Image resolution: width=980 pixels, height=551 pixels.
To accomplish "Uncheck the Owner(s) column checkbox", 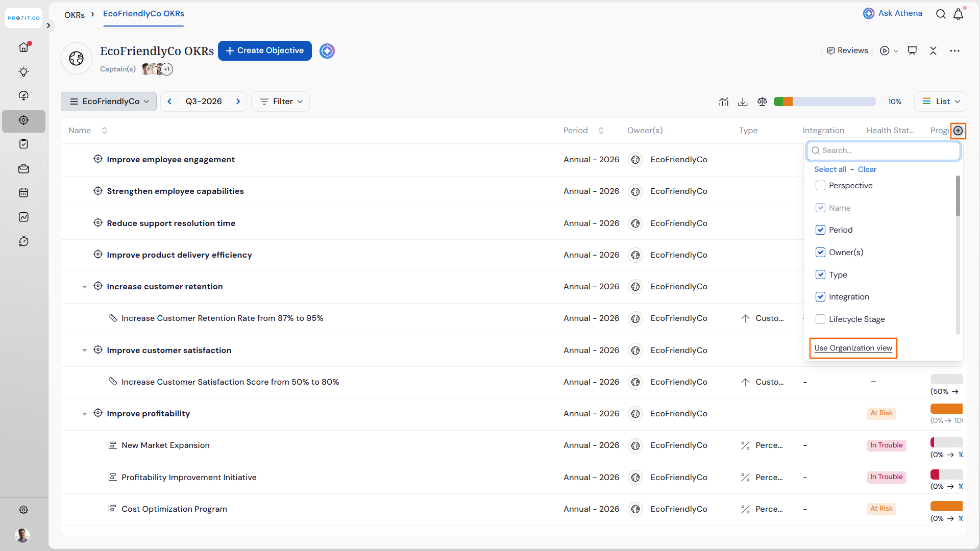I will point(820,252).
